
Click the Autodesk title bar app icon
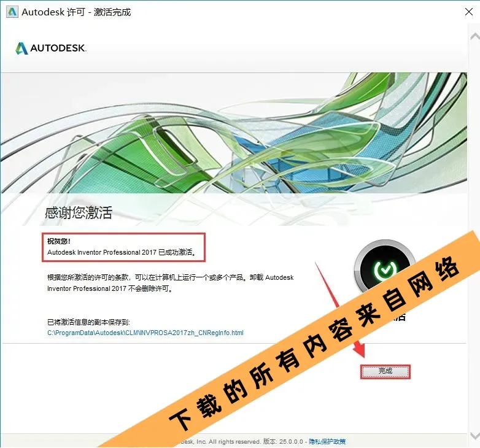12,12
